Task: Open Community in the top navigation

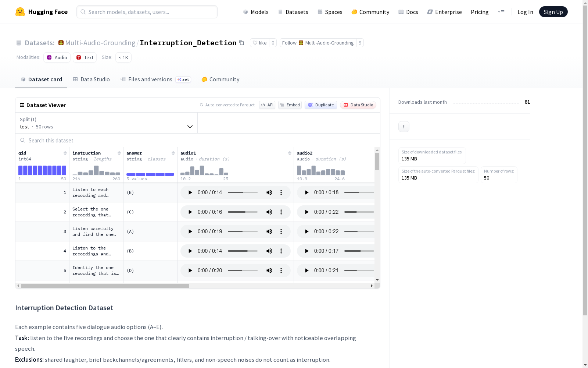Action: point(370,12)
